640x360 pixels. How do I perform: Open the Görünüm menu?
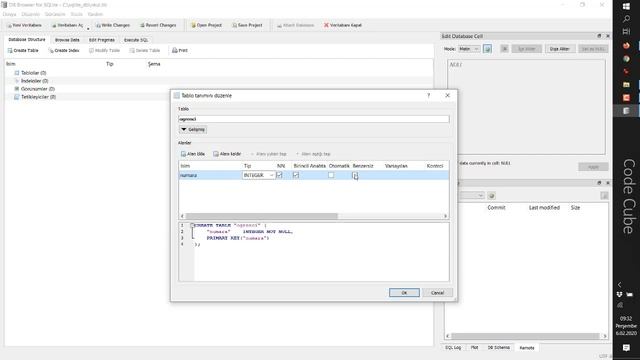pos(55,14)
